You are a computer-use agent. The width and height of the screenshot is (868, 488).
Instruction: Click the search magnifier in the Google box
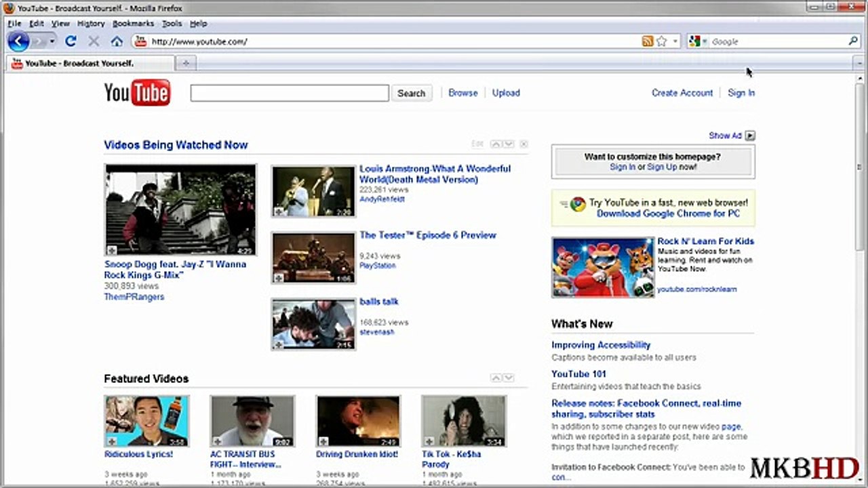pyautogui.click(x=853, y=41)
